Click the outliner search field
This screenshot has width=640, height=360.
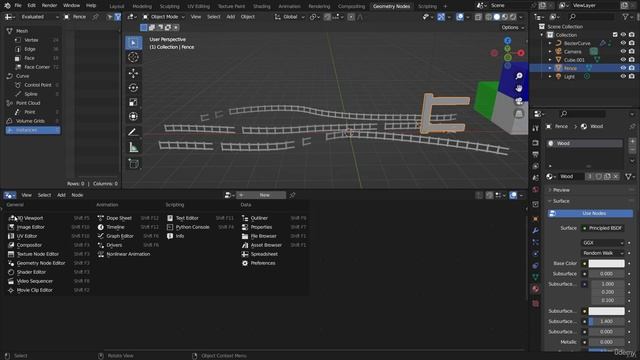pyautogui.click(x=591, y=17)
